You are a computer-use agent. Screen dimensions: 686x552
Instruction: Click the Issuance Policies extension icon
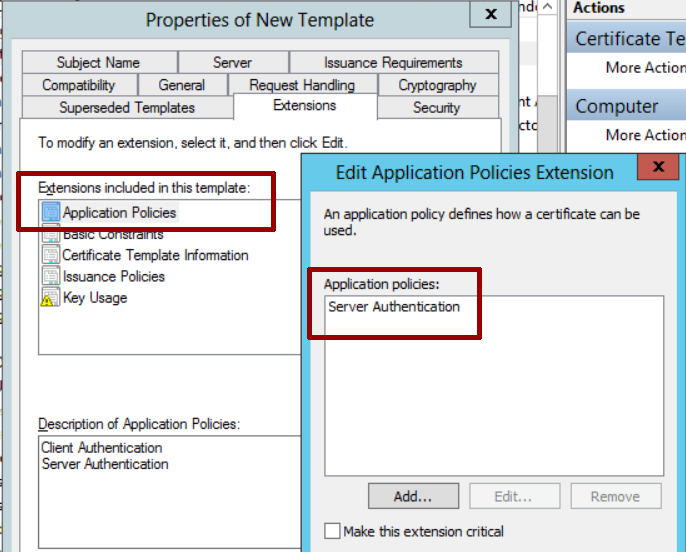(x=51, y=276)
